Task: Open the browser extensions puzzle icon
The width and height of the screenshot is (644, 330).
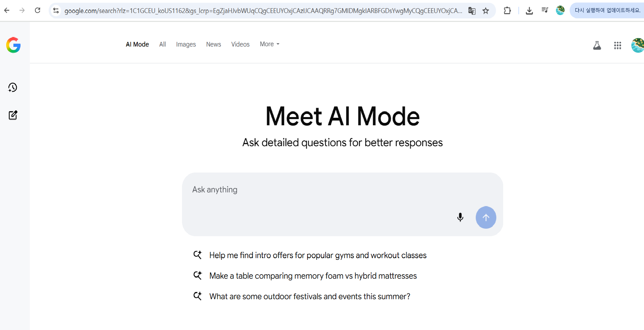Action: (x=507, y=11)
